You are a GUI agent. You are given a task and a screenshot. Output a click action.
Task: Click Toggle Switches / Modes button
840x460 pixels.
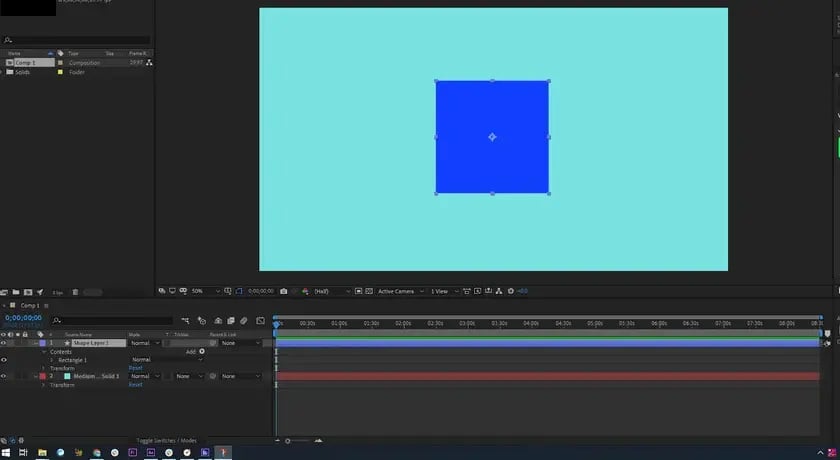[x=166, y=440]
